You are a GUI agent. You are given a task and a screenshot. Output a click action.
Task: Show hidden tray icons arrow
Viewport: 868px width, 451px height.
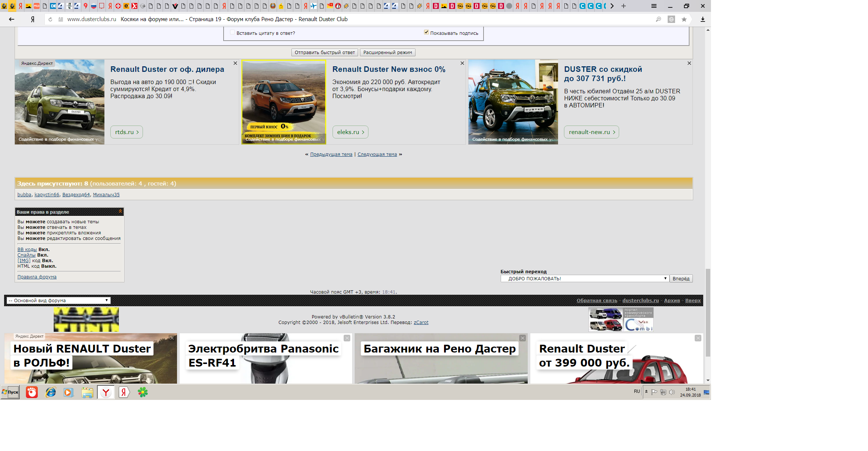[x=646, y=392]
